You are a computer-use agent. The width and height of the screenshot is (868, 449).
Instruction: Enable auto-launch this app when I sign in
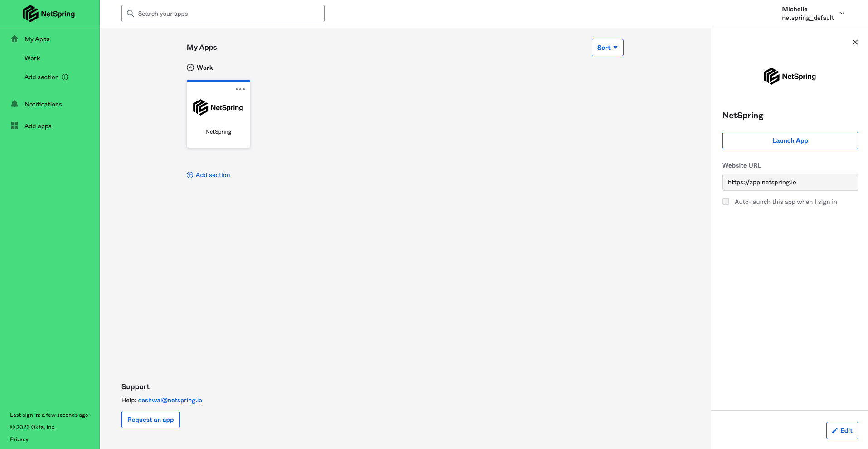(x=726, y=202)
